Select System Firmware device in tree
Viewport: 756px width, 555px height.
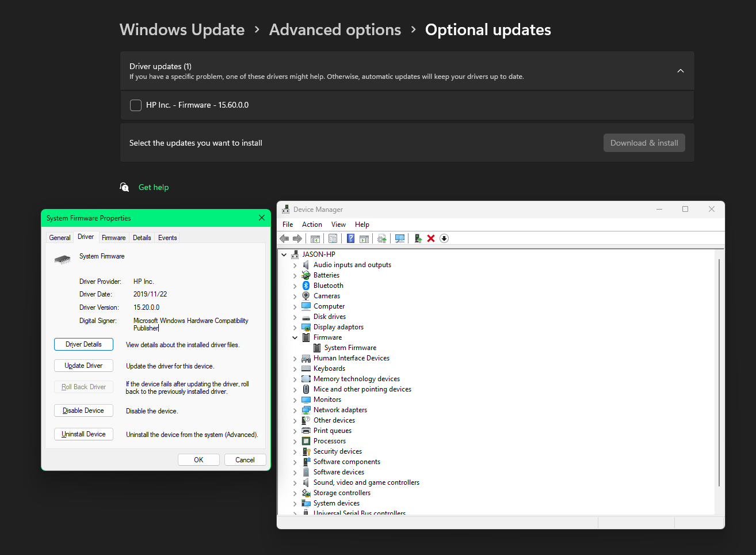tap(350, 348)
